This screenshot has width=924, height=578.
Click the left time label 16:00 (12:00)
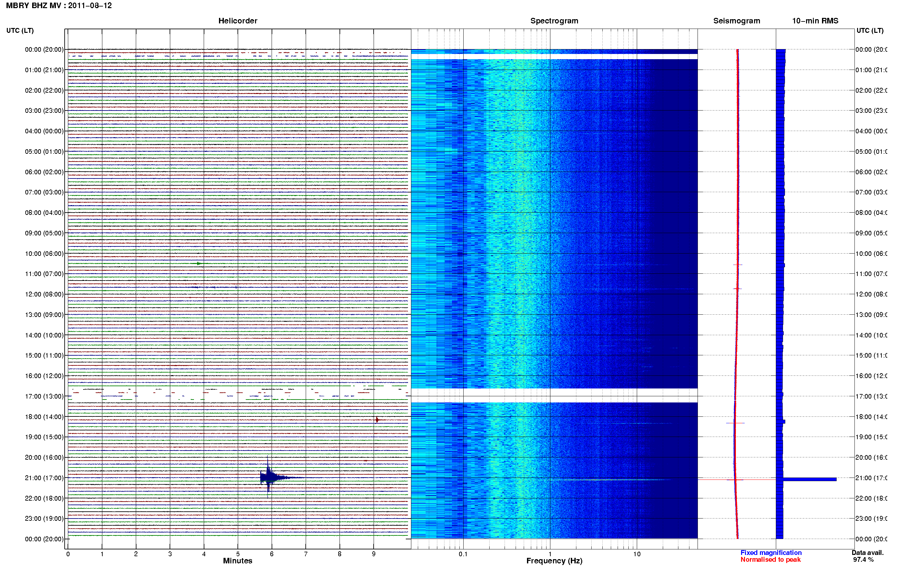pos(44,376)
